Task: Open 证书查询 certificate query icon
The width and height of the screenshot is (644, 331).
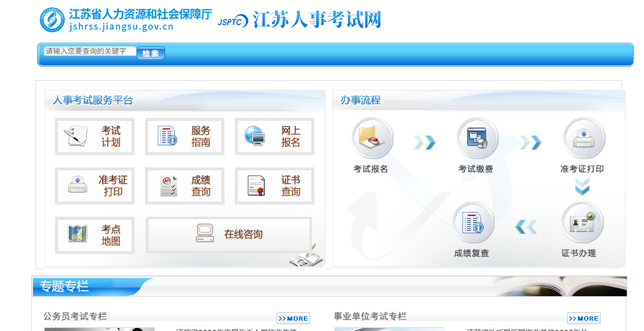Action: pos(257,186)
